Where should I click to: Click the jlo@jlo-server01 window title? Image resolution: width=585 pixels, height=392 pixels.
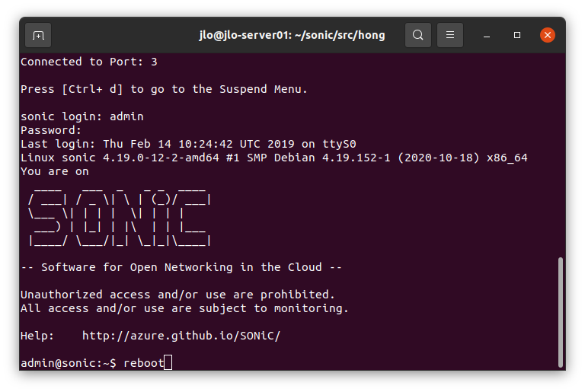point(292,35)
